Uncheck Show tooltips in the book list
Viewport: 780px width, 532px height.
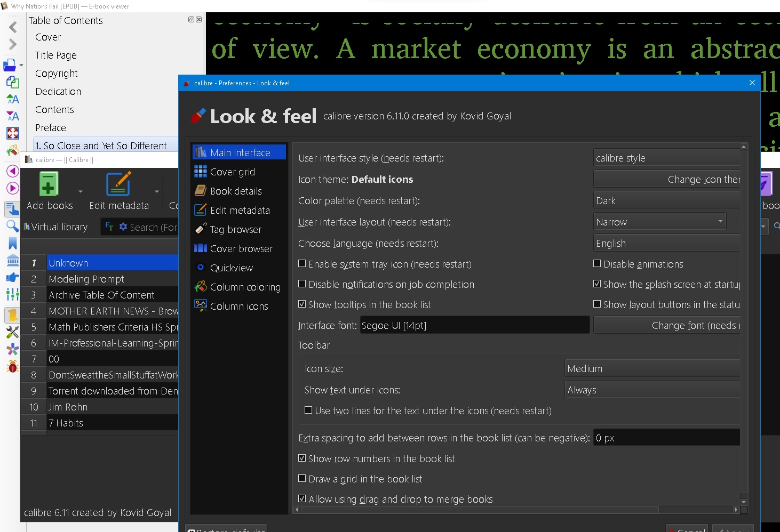pyautogui.click(x=302, y=304)
